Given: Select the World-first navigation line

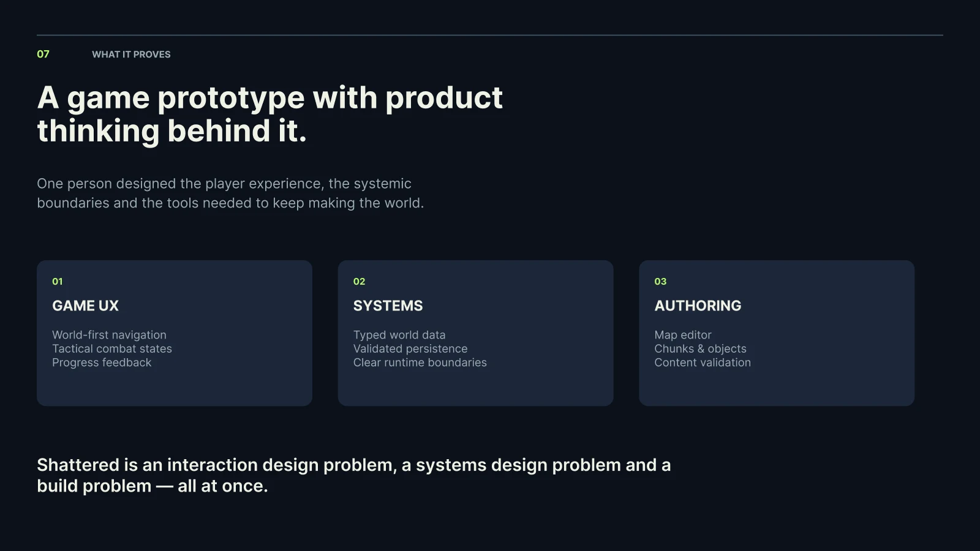Looking at the screenshot, I should click(x=109, y=335).
